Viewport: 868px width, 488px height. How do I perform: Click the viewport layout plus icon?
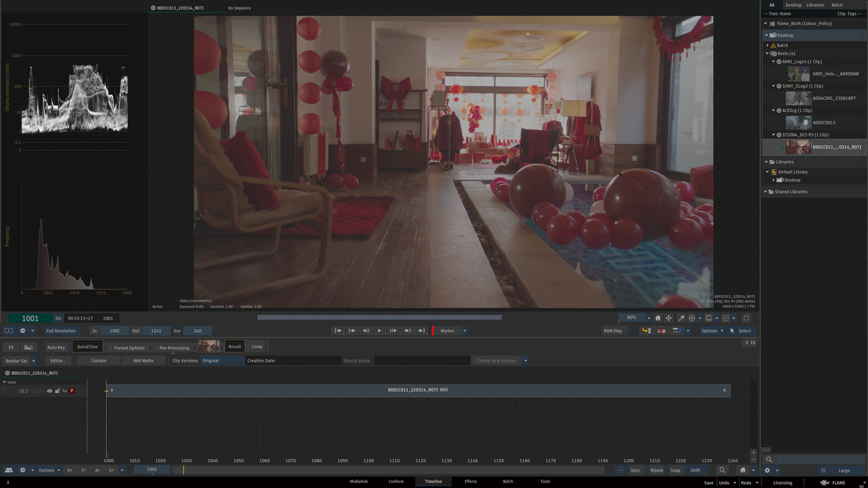coord(726,318)
